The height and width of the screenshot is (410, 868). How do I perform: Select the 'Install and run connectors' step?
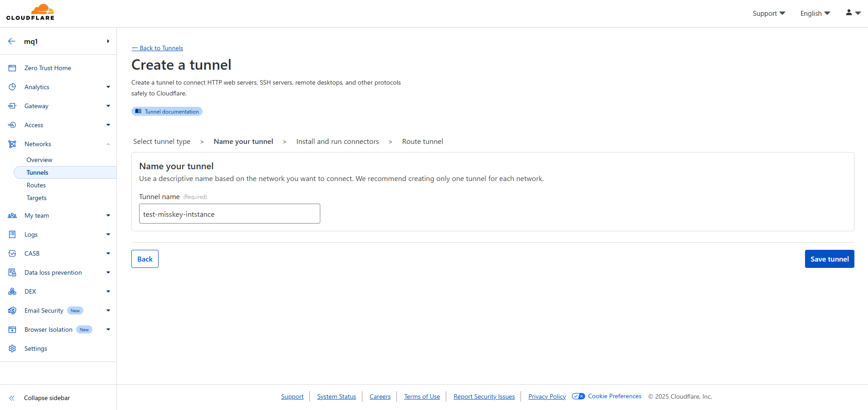(x=338, y=142)
